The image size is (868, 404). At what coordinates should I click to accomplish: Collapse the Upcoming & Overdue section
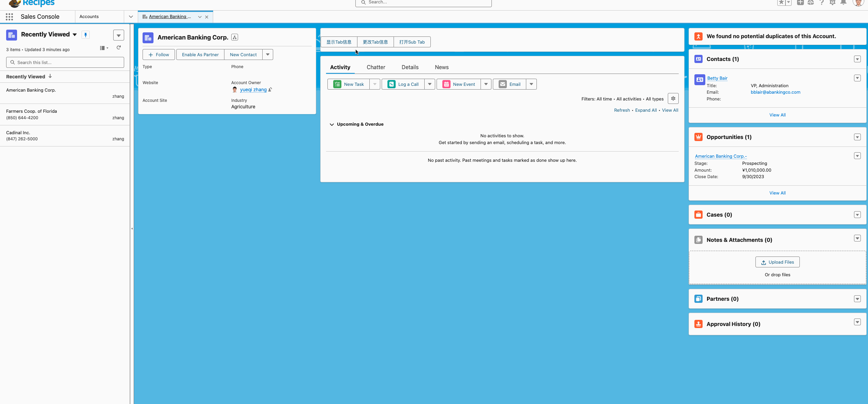[x=332, y=124]
